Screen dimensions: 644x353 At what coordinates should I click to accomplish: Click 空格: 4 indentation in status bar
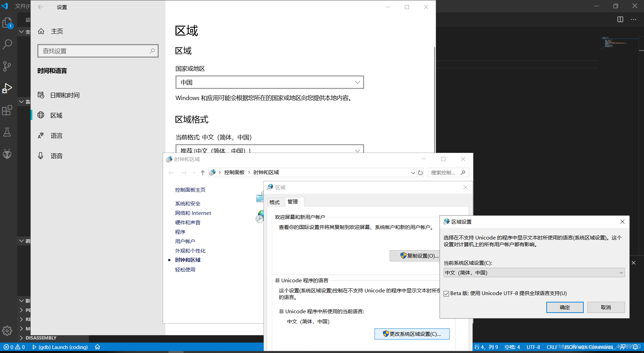512,347
